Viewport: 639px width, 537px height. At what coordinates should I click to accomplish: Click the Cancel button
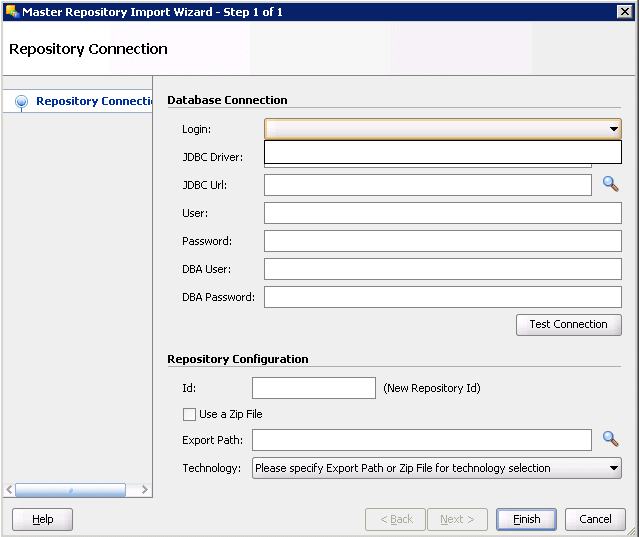click(595, 519)
